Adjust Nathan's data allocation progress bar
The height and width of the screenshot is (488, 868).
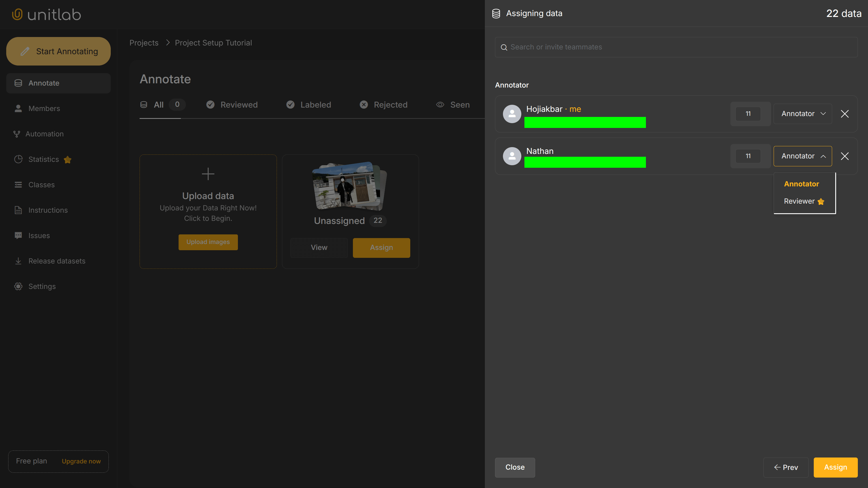pyautogui.click(x=585, y=162)
